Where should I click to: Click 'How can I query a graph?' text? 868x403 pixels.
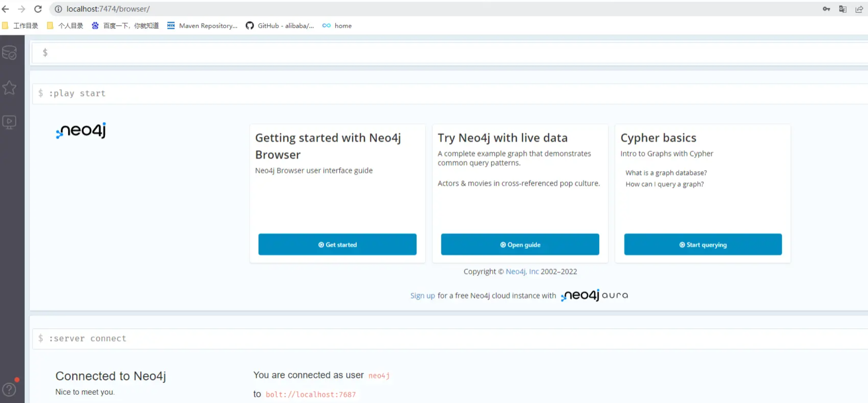pyautogui.click(x=664, y=184)
